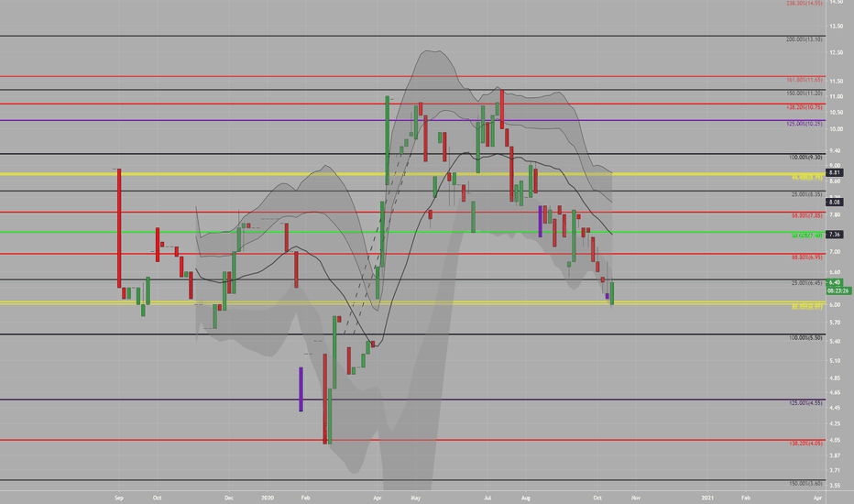This screenshot has height=504, width=854.
Task: Click 6.60 on the price axis
Action: [835, 272]
